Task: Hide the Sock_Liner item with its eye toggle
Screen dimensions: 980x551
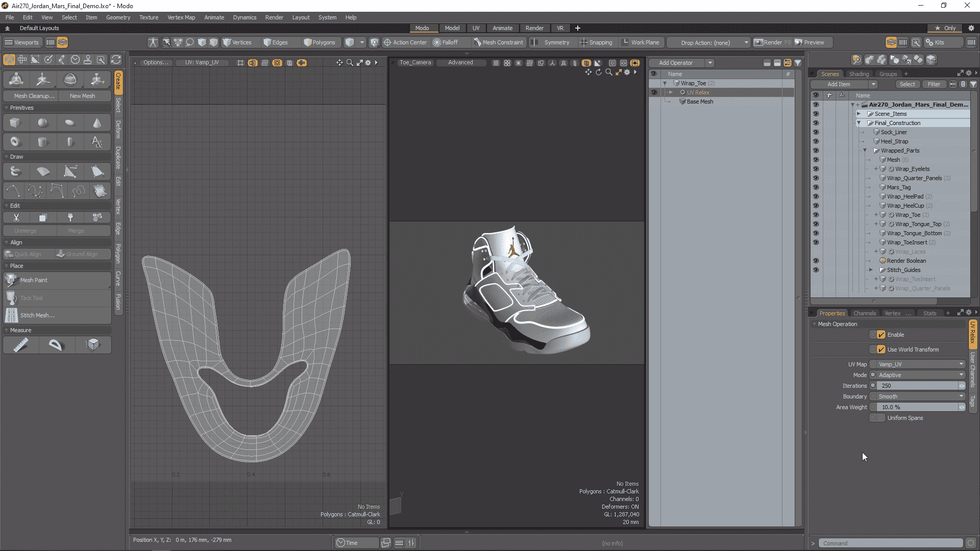Action: tap(816, 132)
